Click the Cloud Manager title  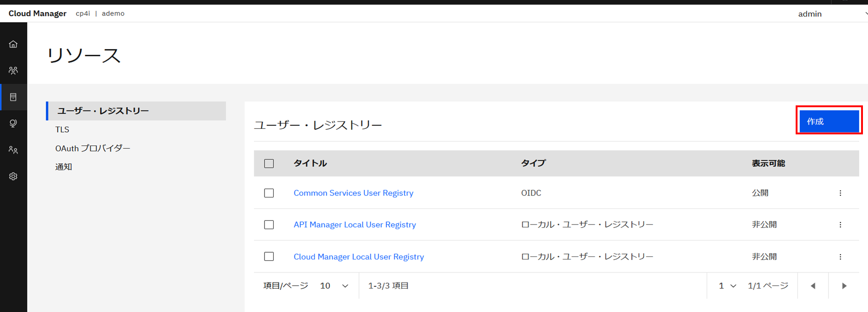point(37,13)
